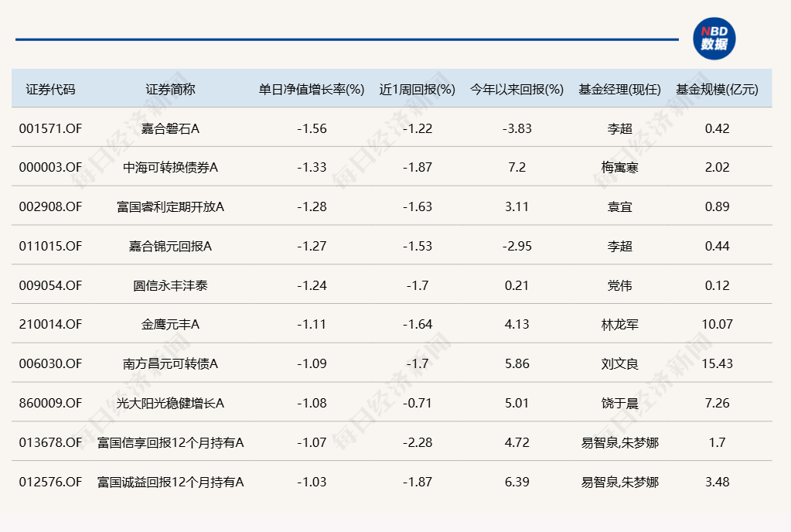Image resolution: width=791 pixels, height=532 pixels.
Task: Click year-to-date return 7.2
Action: point(517,168)
